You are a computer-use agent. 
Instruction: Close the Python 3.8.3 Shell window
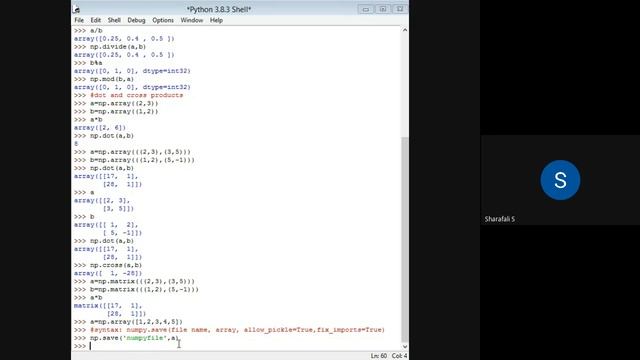(x=400, y=9)
